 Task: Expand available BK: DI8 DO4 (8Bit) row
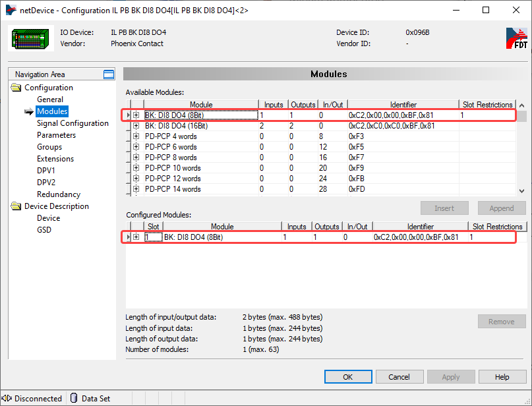click(x=136, y=115)
